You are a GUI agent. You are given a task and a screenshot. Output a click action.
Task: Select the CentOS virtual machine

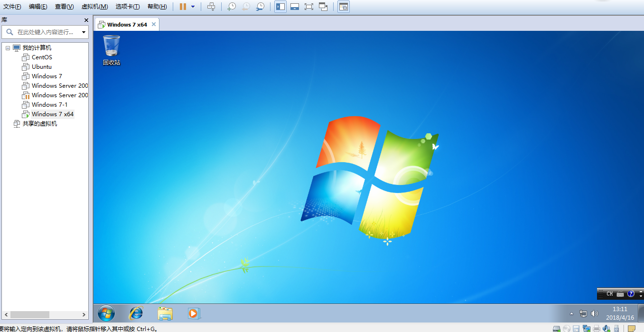(x=42, y=57)
